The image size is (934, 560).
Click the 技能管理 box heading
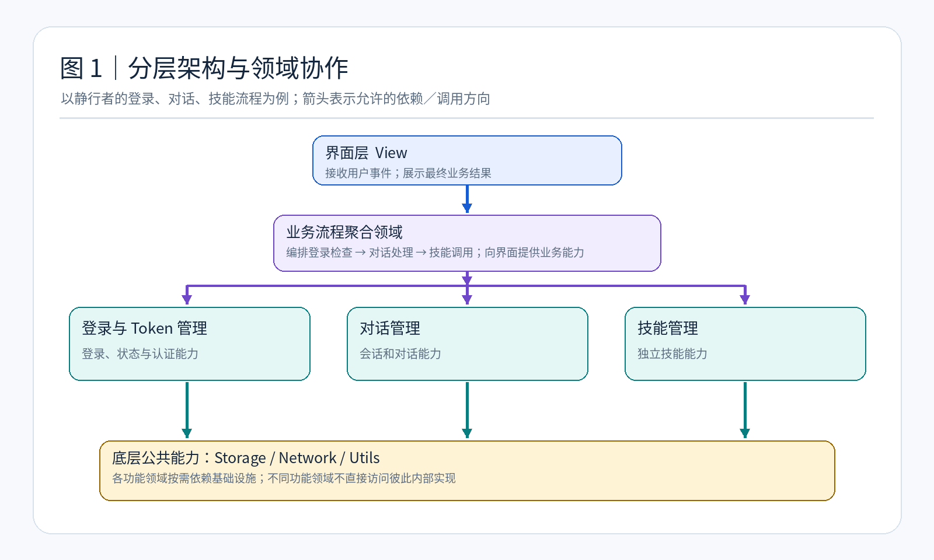[x=668, y=328]
